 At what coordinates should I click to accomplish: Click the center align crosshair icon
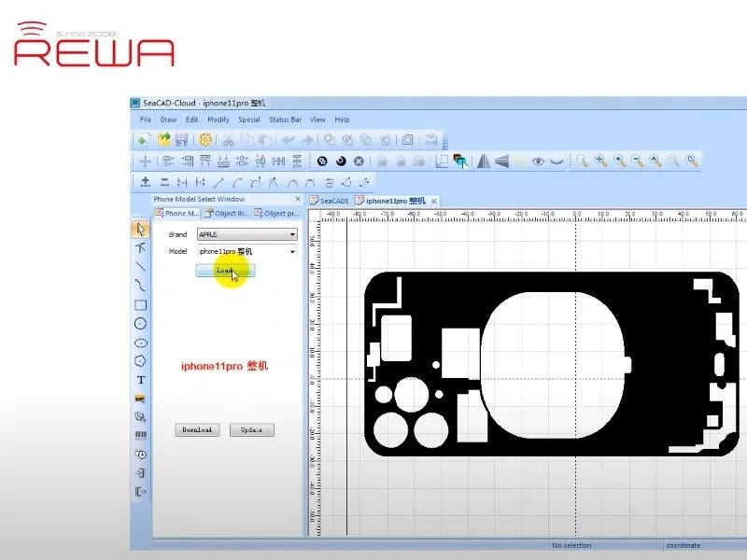click(x=145, y=161)
